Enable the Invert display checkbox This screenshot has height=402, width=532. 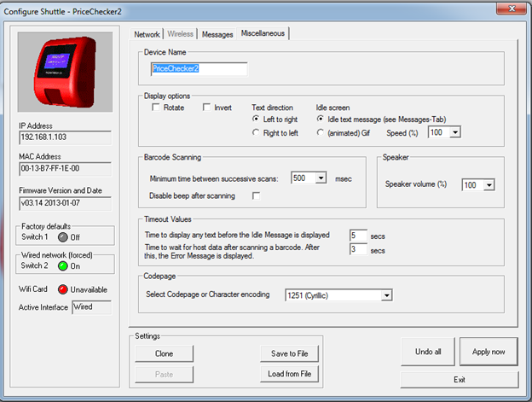click(x=206, y=108)
